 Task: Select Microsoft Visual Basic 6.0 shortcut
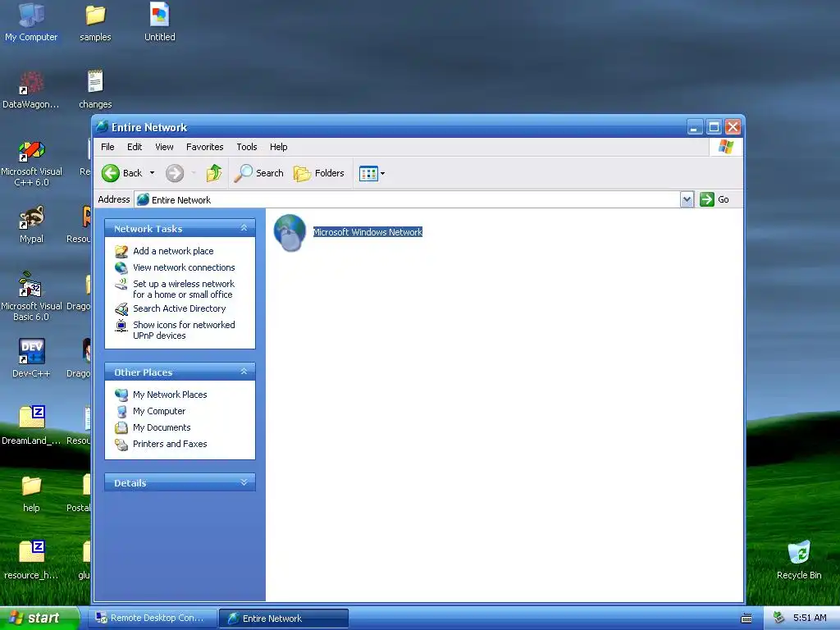(x=31, y=297)
